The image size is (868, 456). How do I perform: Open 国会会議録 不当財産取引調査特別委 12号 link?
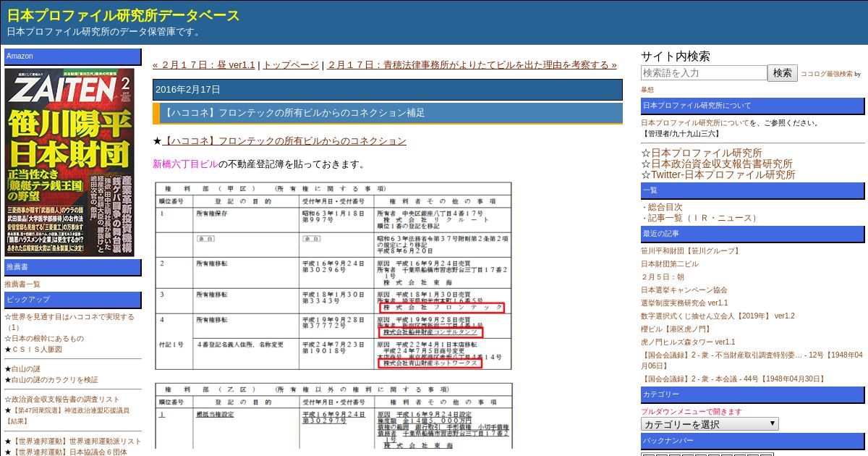point(752,360)
